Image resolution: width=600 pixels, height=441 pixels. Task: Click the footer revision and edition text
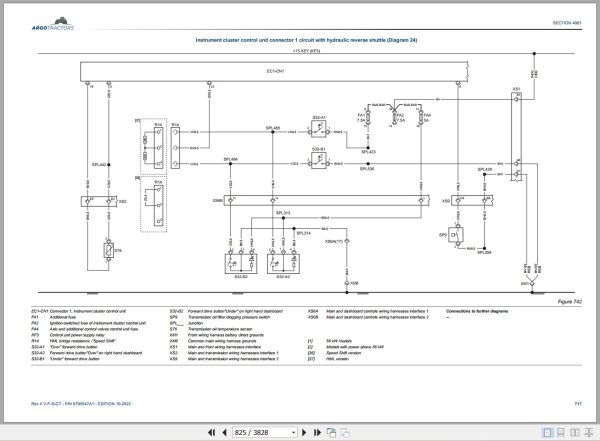point(81,403)
